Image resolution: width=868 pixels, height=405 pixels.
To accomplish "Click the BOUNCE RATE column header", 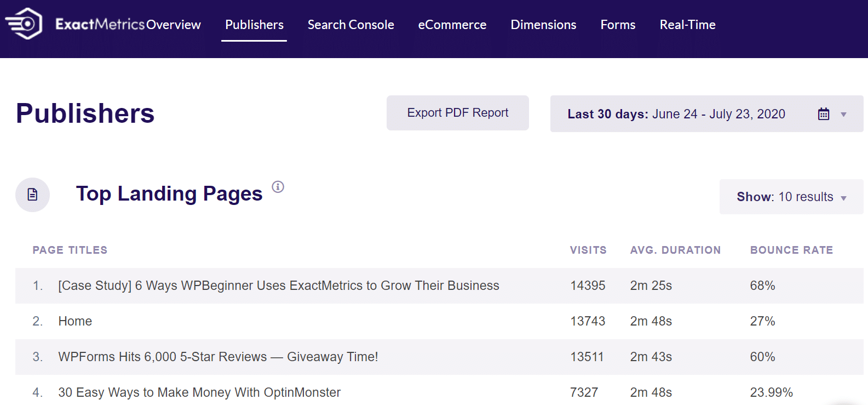I will coord(791,250).
